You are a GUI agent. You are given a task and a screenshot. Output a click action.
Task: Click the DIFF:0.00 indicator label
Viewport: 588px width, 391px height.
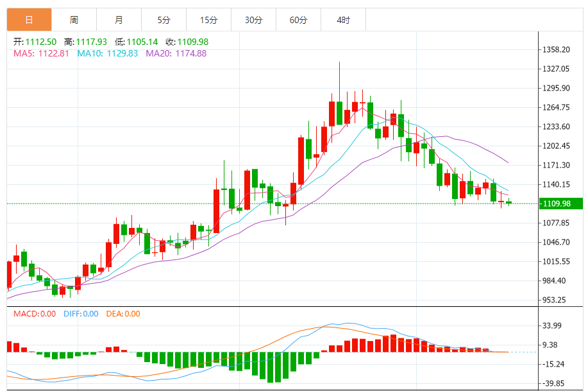81,313
